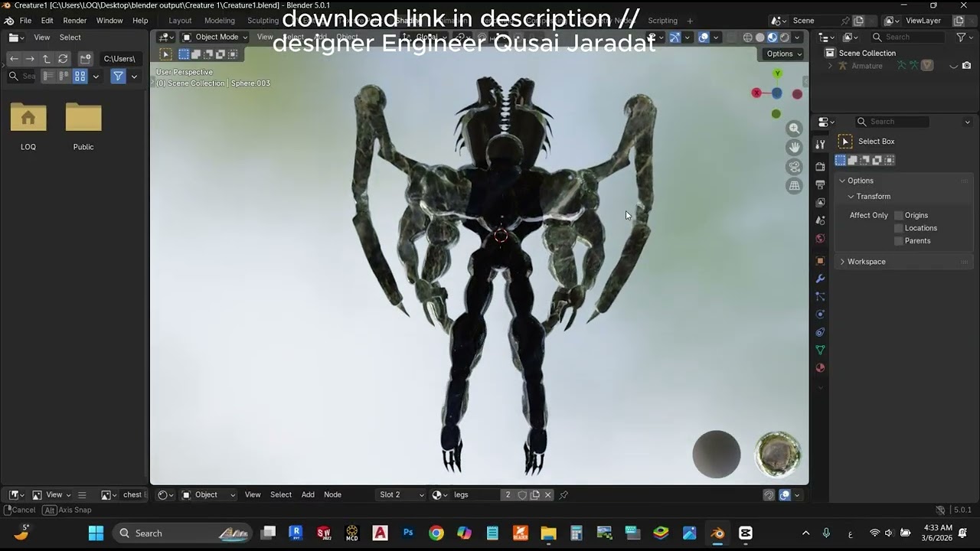Viewport: 980px width, 551px height.
Task: Open the Window menu
Action: click(x=109, y=21)
